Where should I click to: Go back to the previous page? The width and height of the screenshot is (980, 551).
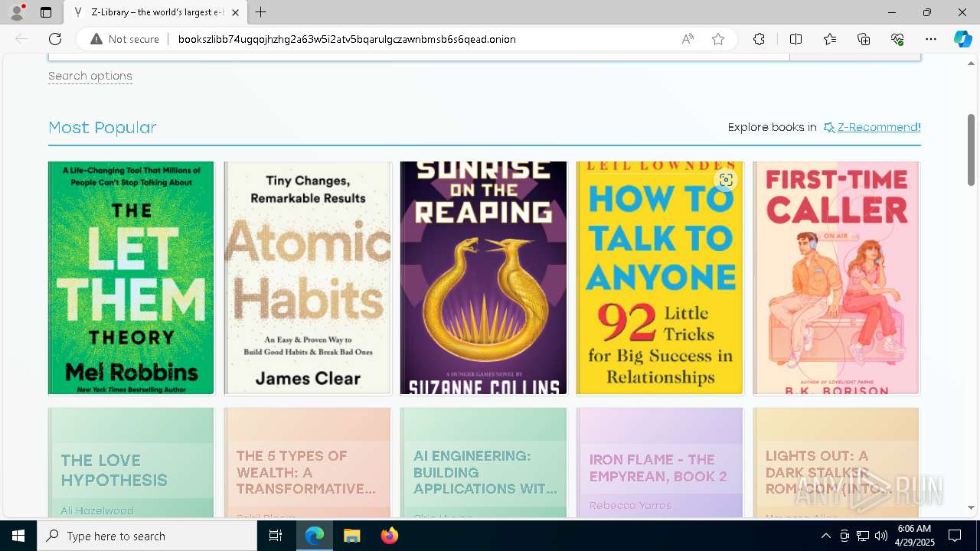pos(21,39)
